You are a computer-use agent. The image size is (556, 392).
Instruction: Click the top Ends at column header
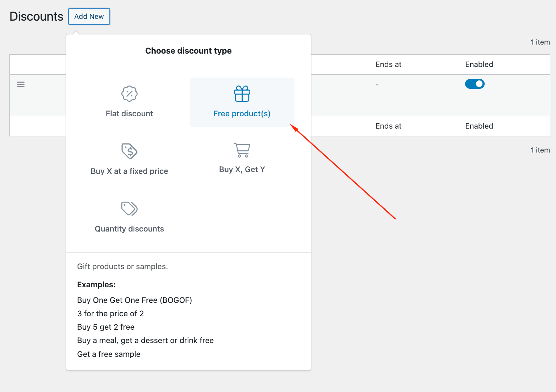point(388,64)
